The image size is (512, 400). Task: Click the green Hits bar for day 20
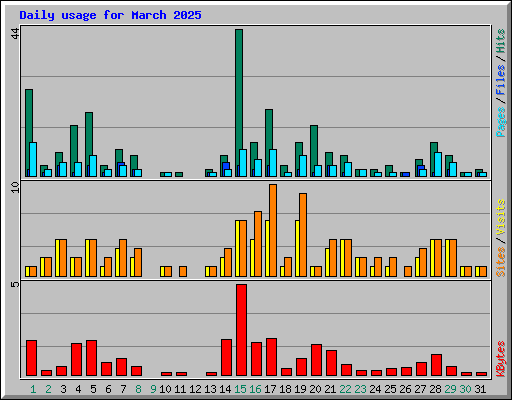(x=314, y=151)
